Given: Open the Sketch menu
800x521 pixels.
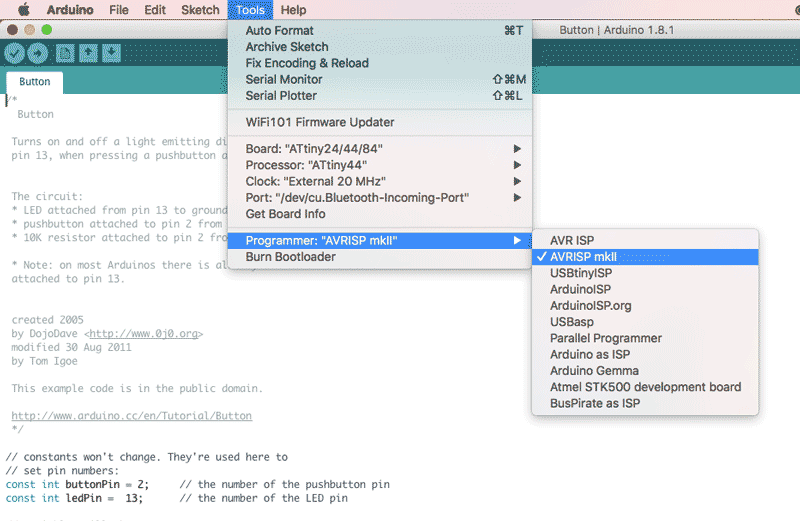Looking at the screenshot, I should click(200, 10).
